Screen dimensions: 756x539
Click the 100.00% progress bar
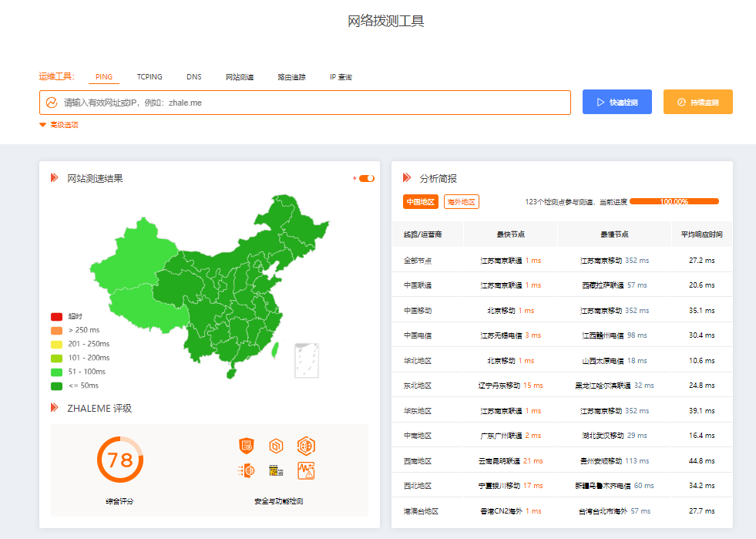pos(674,200)
